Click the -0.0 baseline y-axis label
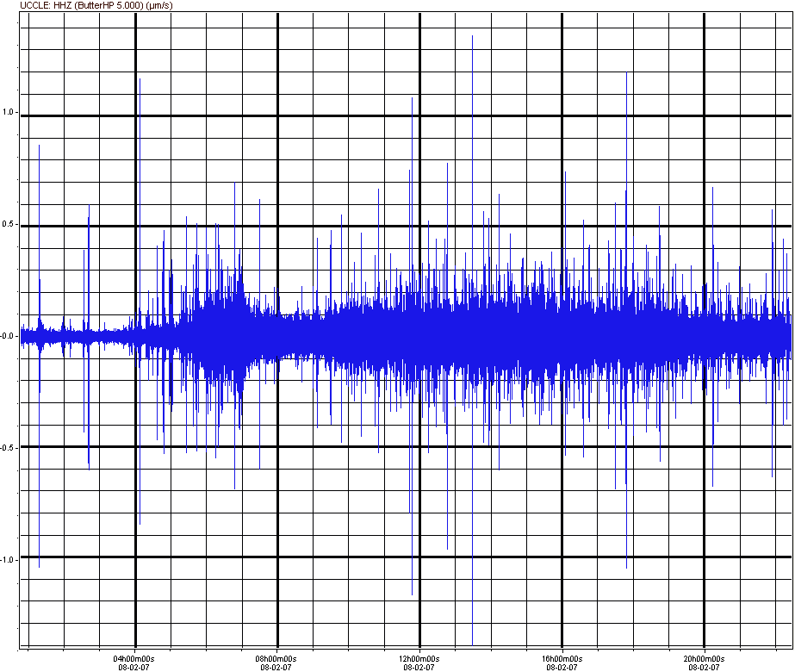 click(x=9, y=336)
